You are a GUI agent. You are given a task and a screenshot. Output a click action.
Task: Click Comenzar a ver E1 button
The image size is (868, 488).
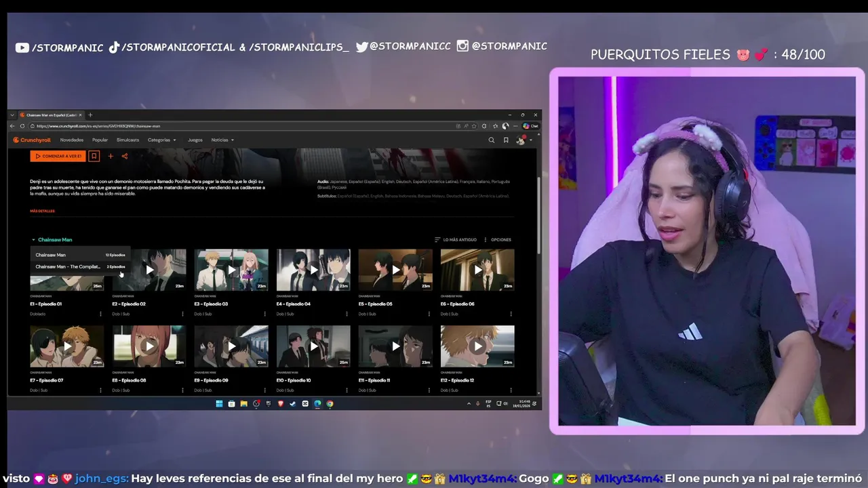click(x=58, y=156)
